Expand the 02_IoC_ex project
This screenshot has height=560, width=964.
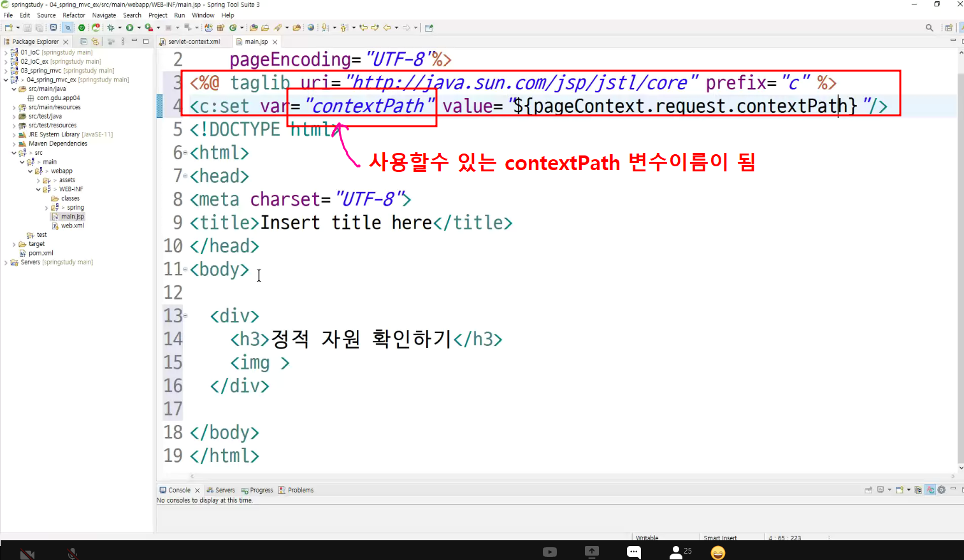click(6, 62)
